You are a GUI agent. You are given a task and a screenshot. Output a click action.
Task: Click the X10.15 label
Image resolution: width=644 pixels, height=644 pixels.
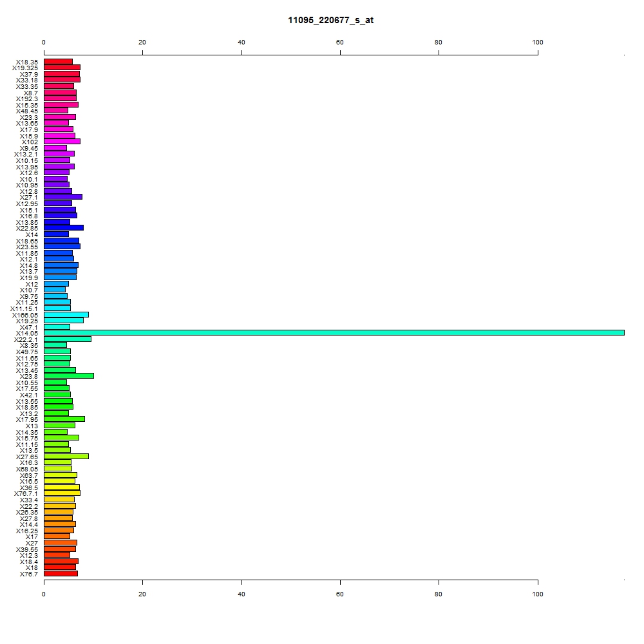[26, 160]
